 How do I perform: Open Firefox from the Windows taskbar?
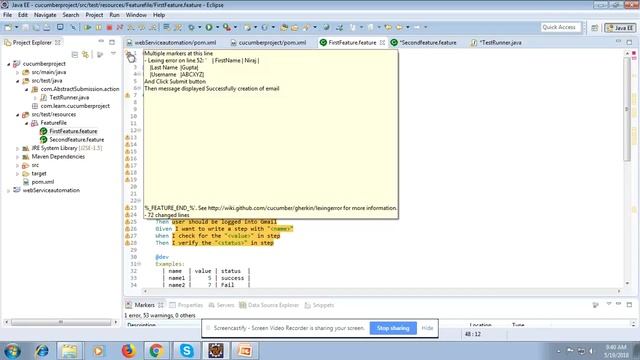coord(128,351)
